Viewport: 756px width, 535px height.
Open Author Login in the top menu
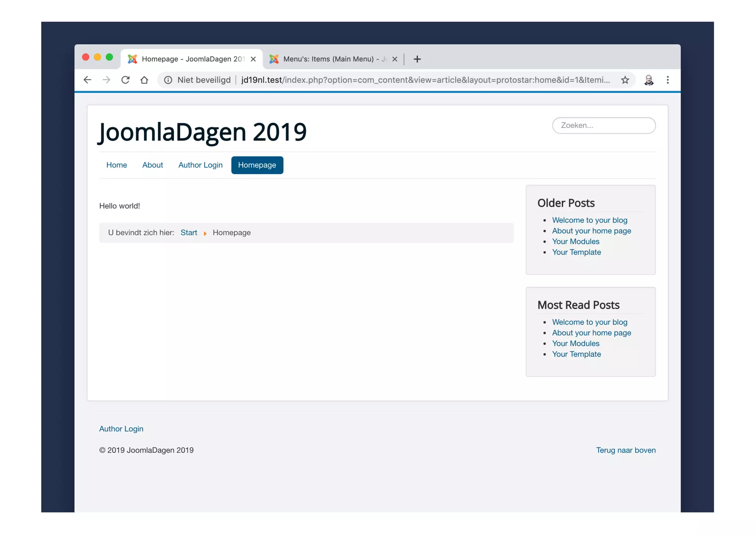click(200, 165)
